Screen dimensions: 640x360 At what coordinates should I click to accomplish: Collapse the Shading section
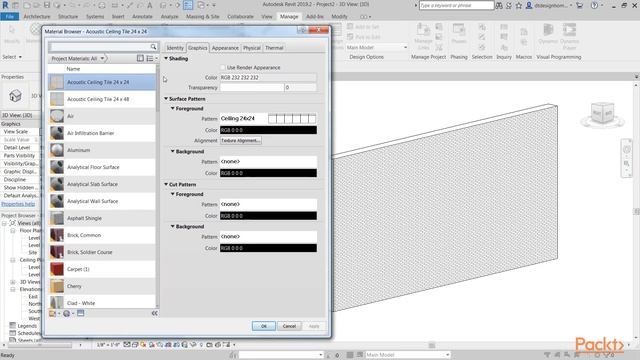(166, 58)
